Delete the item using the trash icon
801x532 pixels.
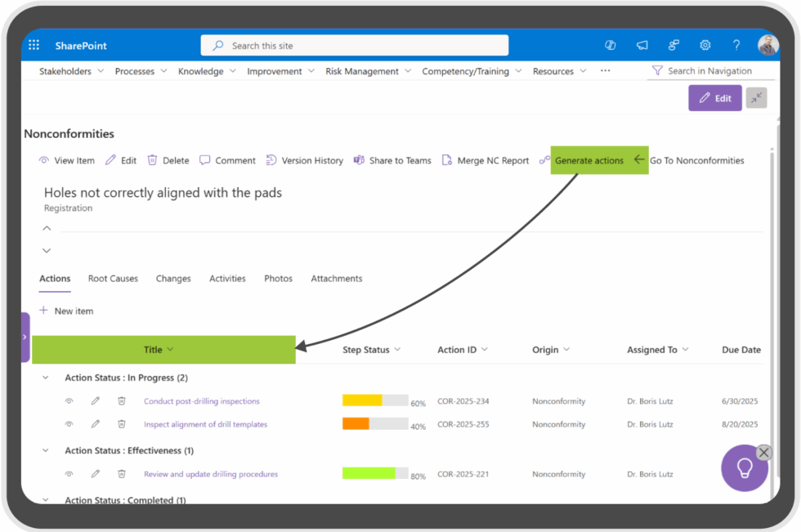pyautogui.click(x=153, y=160)
